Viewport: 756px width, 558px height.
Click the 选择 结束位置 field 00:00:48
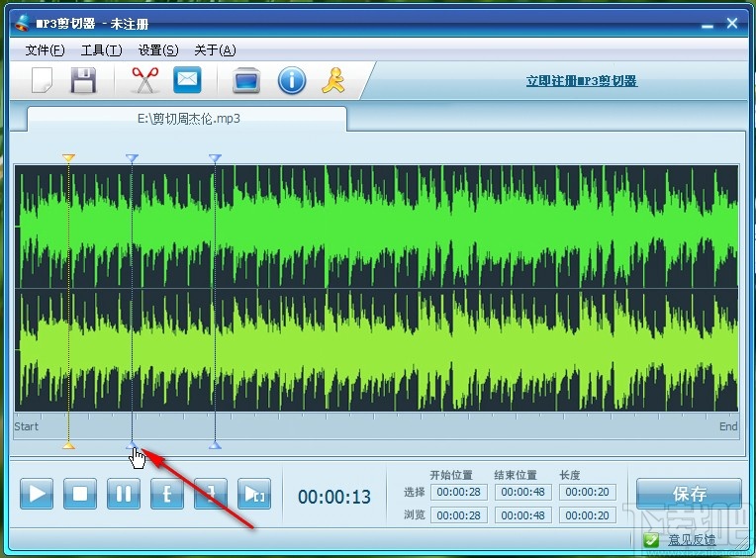click(522, 492)
